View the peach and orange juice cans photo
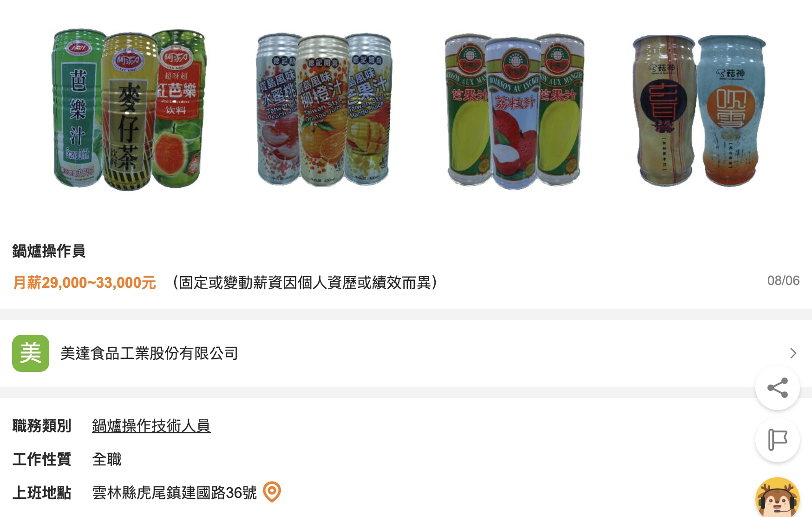 click(x=324, y=110)
